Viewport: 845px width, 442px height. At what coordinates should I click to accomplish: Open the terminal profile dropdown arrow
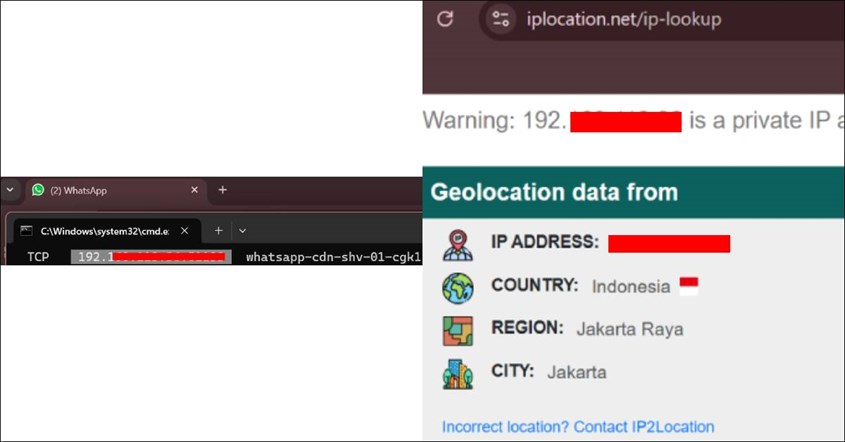tap(243, 231)
